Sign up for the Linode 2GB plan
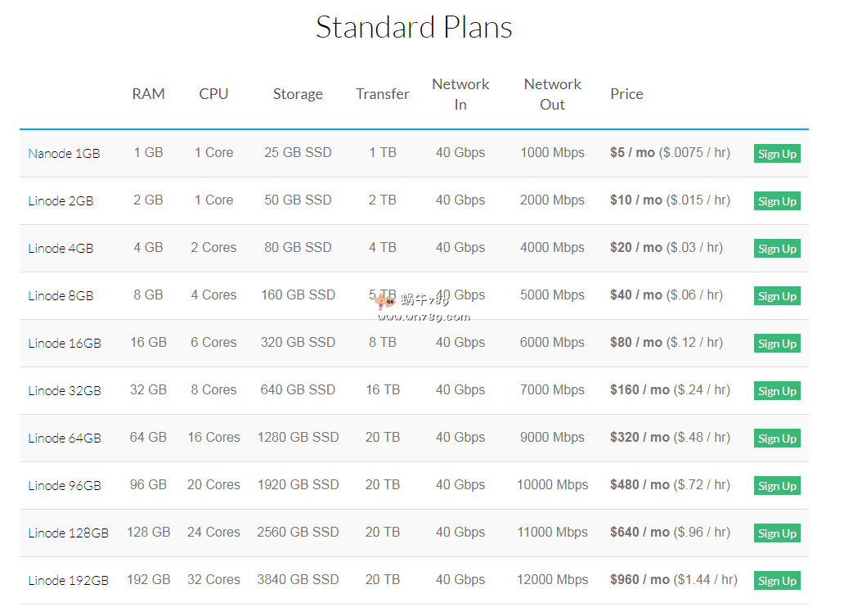Image resolution: width=844 pixels, height=616 pixels. tap(776, 201)
